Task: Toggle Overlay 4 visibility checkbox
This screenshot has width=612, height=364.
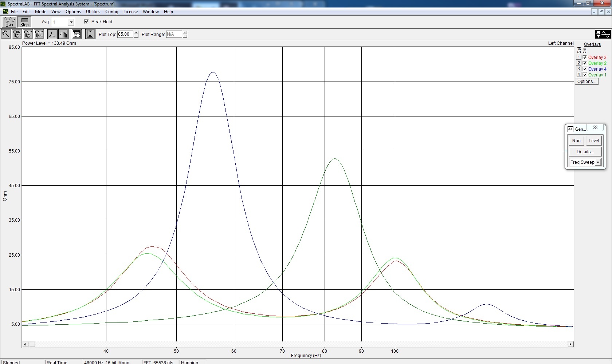Action: (585, 69)
